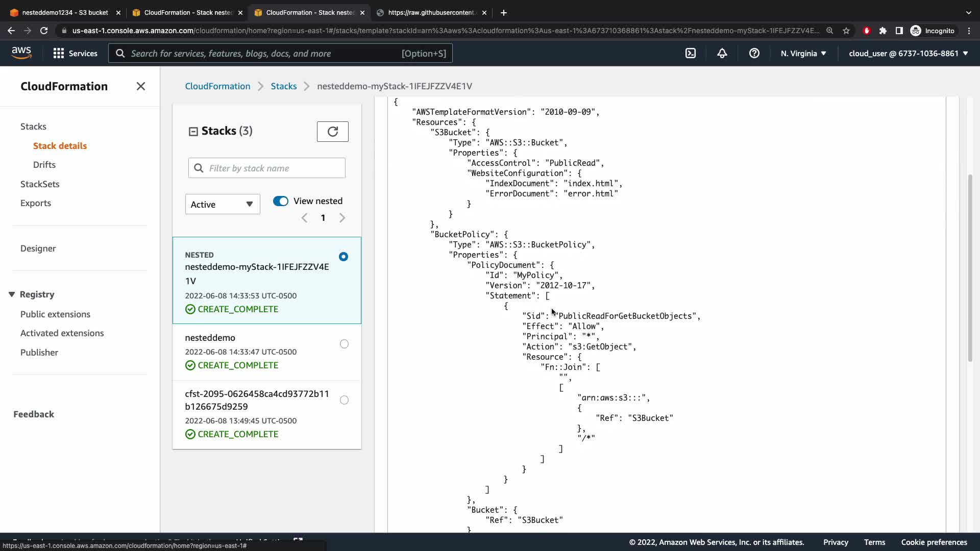Close the CloudFormation navigation panel
Screen dimensions: 980x551
[141, 86]
